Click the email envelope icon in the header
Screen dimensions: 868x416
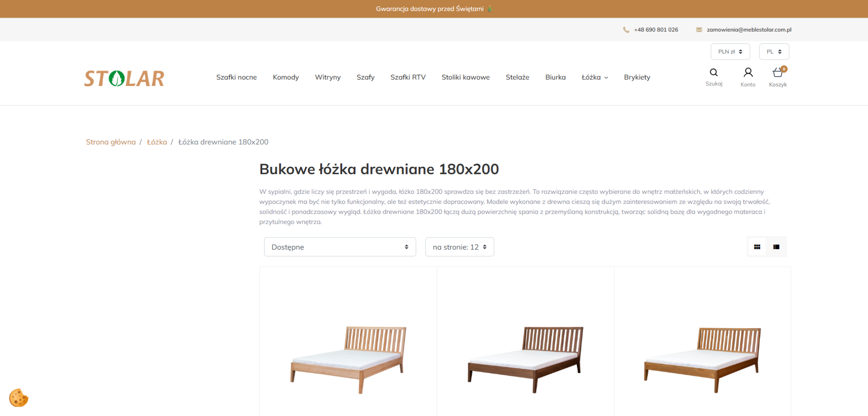click(699, 29)
